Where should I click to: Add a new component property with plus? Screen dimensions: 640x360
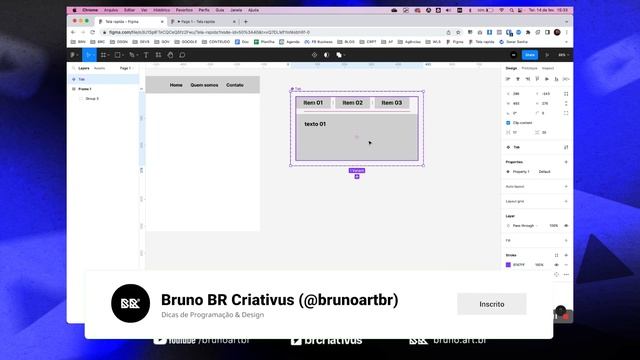[566, 162]
